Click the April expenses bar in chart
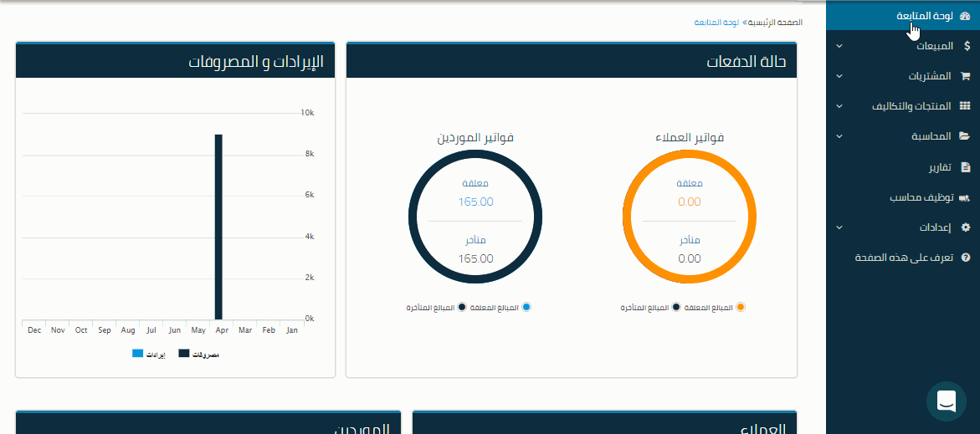 [x=218, y=227]
